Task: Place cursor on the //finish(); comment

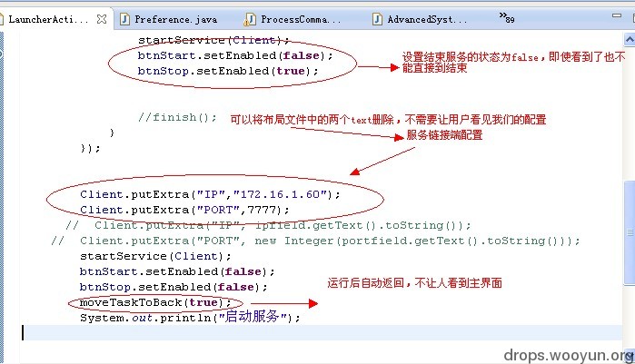Action: pyautogui.click(x=177, y=117)
